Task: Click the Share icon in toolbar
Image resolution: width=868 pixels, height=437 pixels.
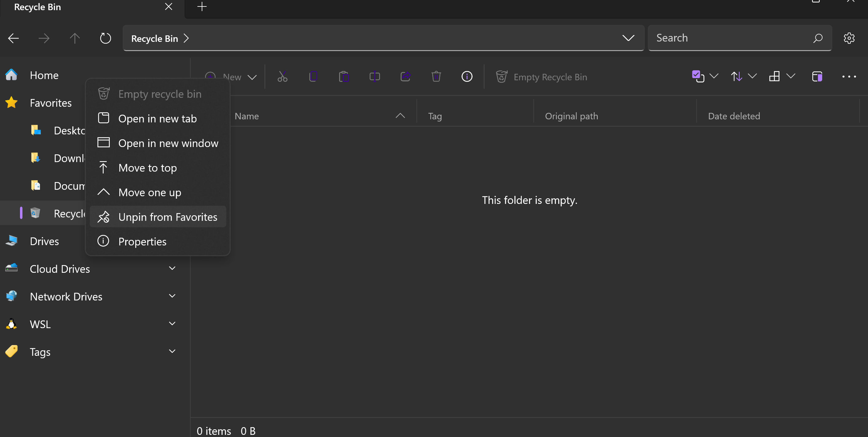Action: tap(405, 77)
